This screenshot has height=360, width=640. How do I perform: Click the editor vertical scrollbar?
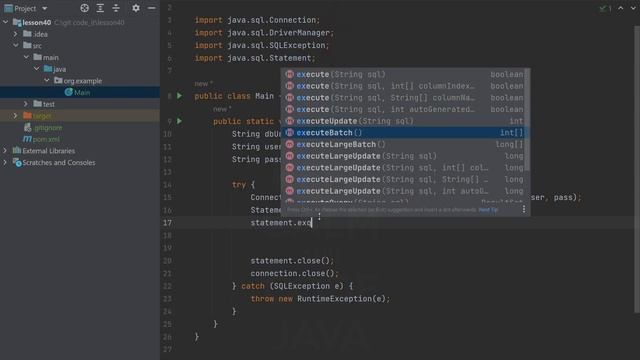pyautogui.click(x=637, y=169)
